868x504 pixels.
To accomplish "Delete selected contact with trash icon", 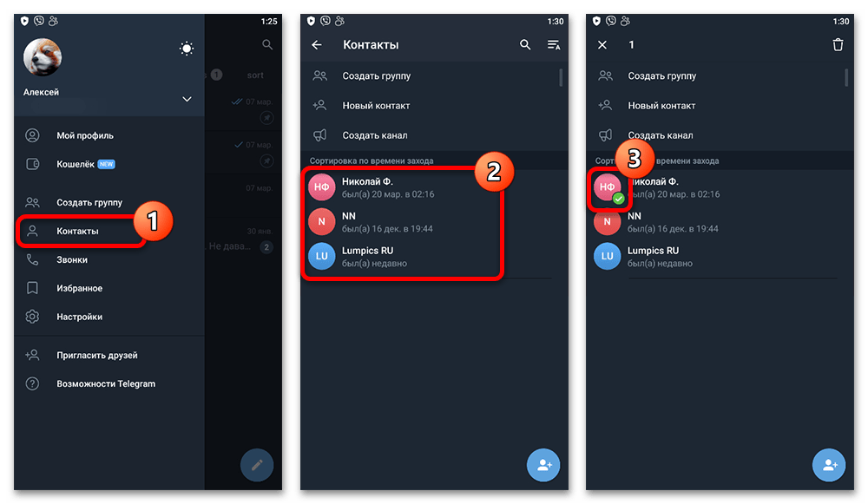I will click(x=838, y=45).
